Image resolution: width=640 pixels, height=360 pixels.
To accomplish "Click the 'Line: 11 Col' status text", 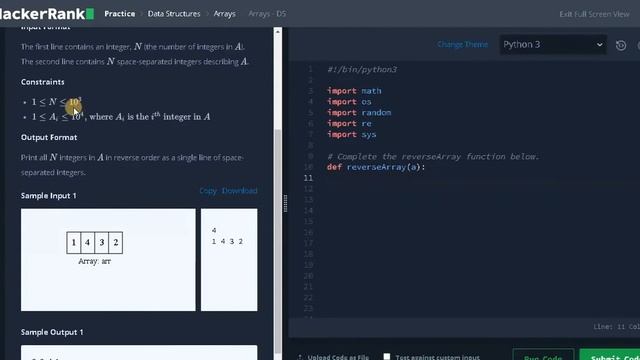I will tap(616, 327).
